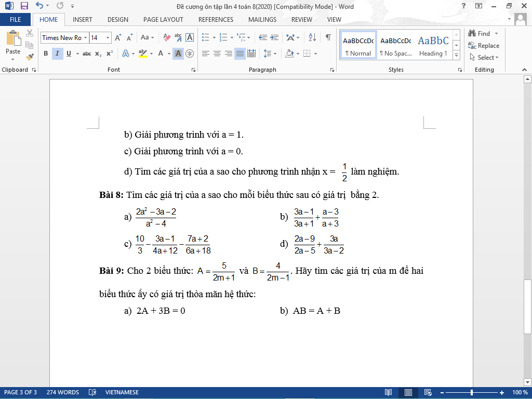Toggle Italic formatting
Viewport: 532px width, 399px height.
(x=57, y=54)
